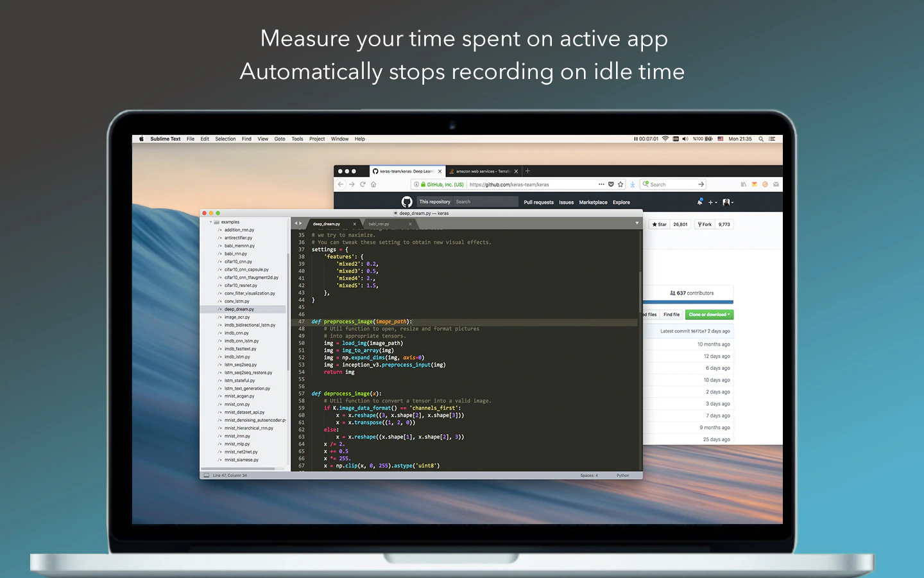924x578 pixels.
Task: Open Pull requests on GitHub
Action: point(538,202)
